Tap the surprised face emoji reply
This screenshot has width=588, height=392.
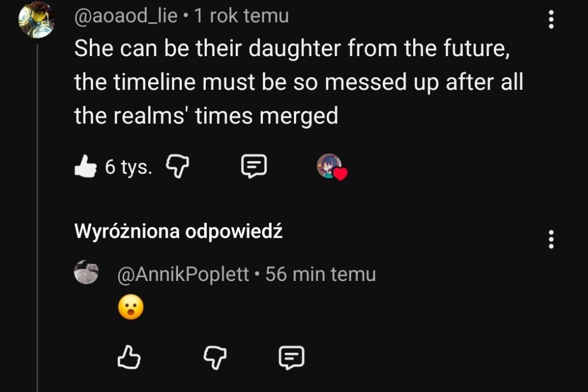(x=131, y=307)
